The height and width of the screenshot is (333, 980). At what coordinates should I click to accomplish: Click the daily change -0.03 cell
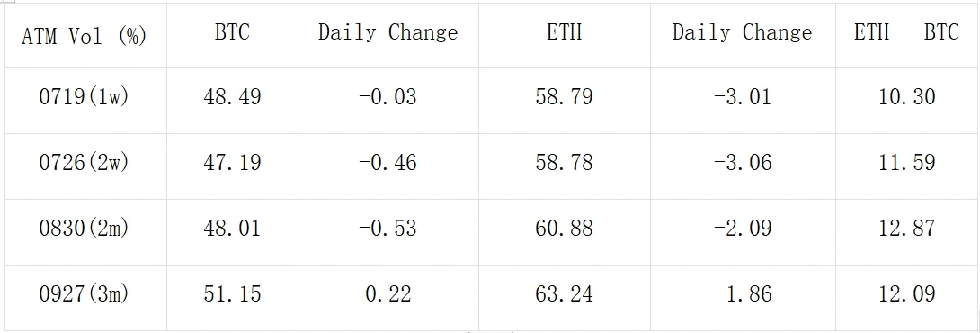(388, 100)
